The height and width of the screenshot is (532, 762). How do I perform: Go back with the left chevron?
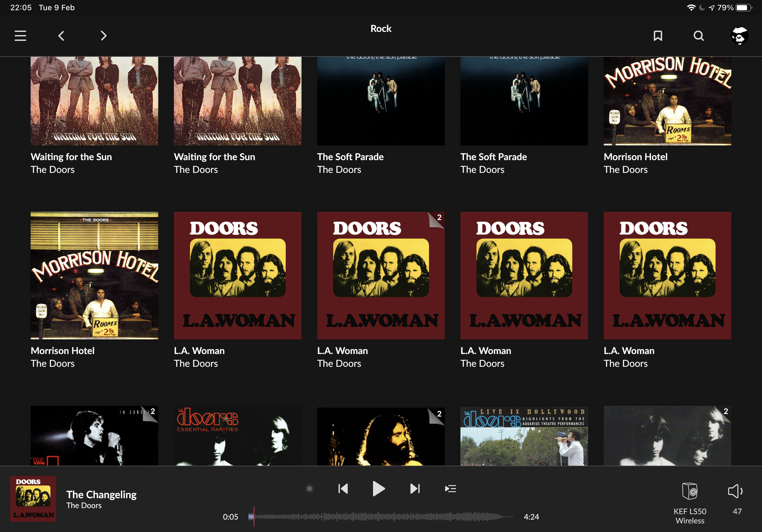61,35
